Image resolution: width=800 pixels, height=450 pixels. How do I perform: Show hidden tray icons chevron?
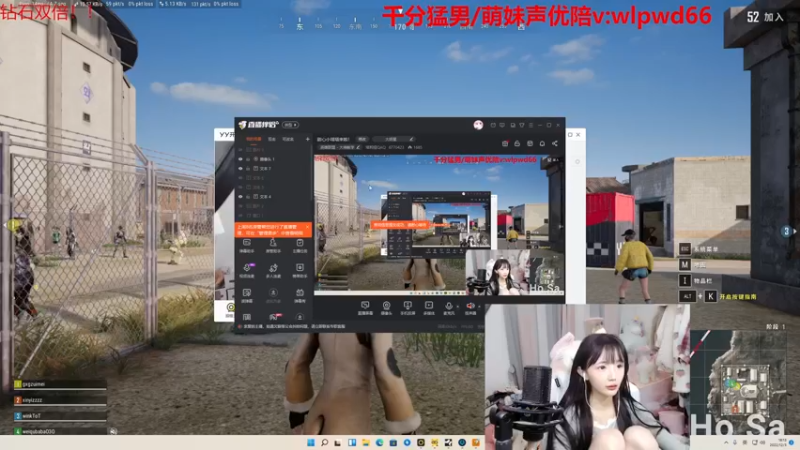click(x=726, y=442)
